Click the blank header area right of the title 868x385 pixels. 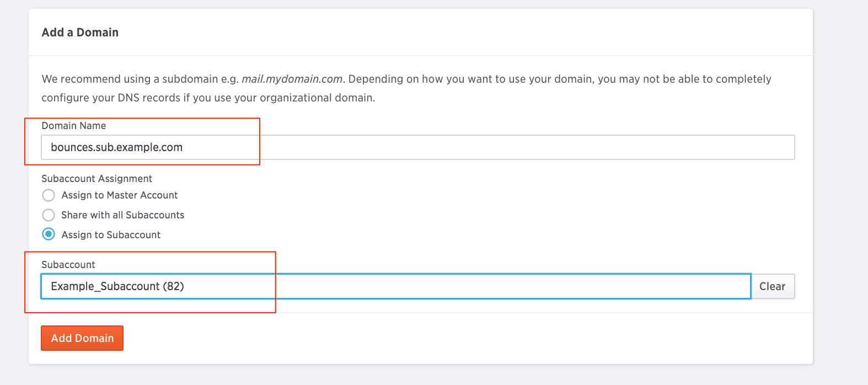[x=463, y=33]
